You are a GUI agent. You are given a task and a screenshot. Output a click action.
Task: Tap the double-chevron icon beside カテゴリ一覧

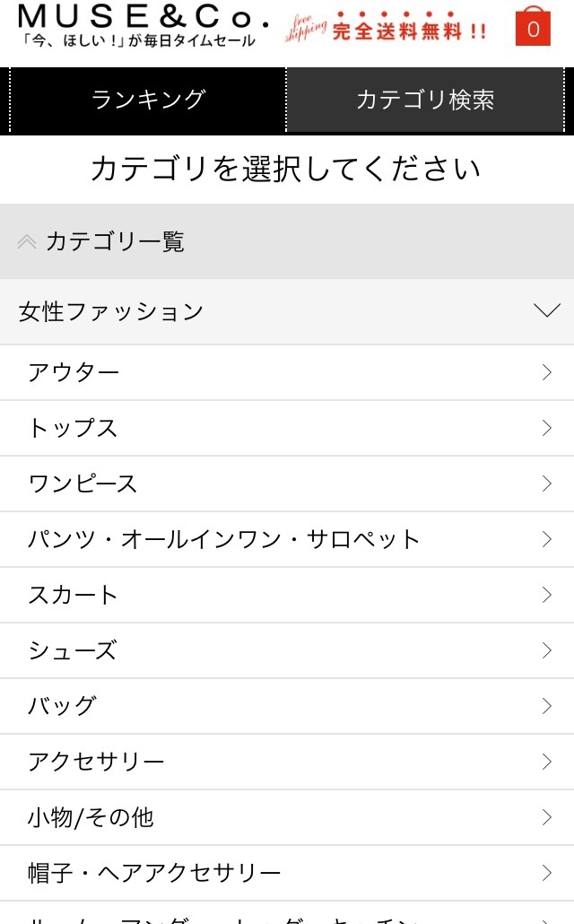pyautogui.click(x=27, y=241)
